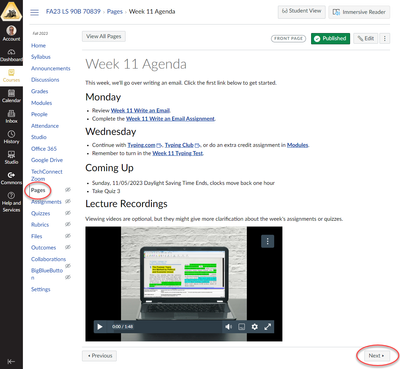
Task: Open Syllabus in course menu
Action: click(41, 57)
